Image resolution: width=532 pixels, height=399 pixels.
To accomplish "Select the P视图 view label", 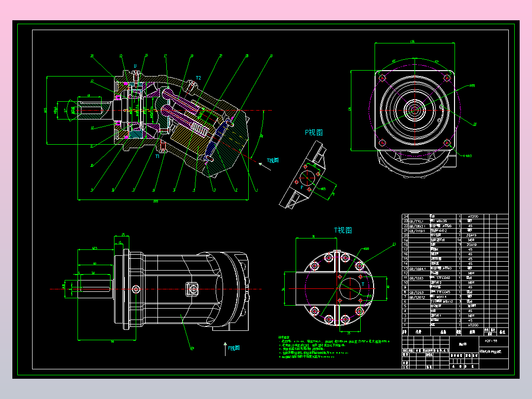I will click(314, 132).
